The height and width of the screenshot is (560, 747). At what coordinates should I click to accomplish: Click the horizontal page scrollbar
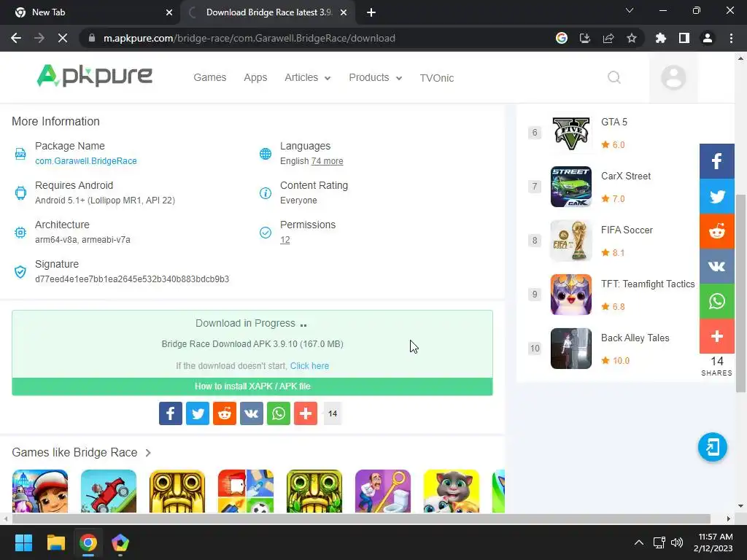click(361, 518)
